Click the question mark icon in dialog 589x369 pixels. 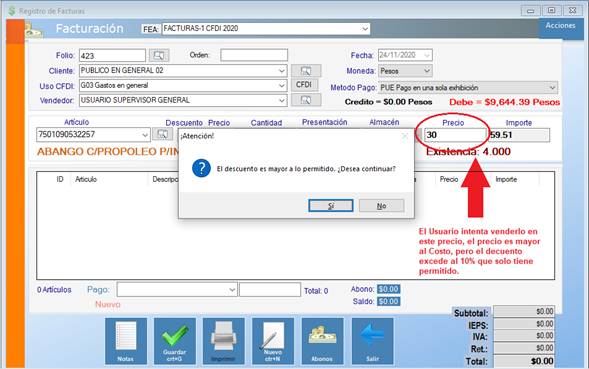tap(201, 168)
